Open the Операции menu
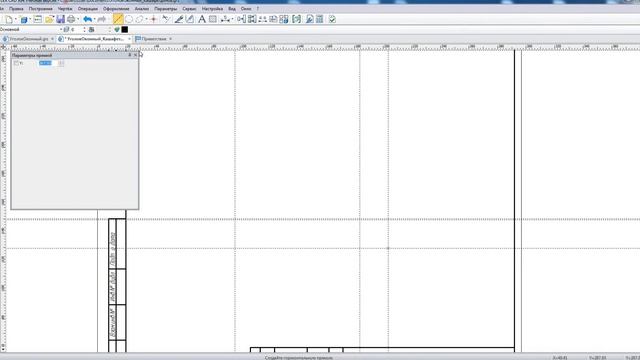Viewport: 640px width, 360px height. point(88,9)
